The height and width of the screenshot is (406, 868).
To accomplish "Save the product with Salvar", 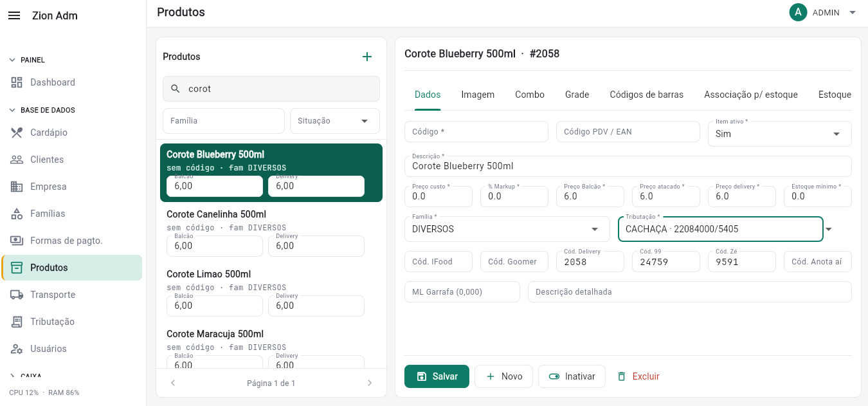I will click(x=437, y=376).
